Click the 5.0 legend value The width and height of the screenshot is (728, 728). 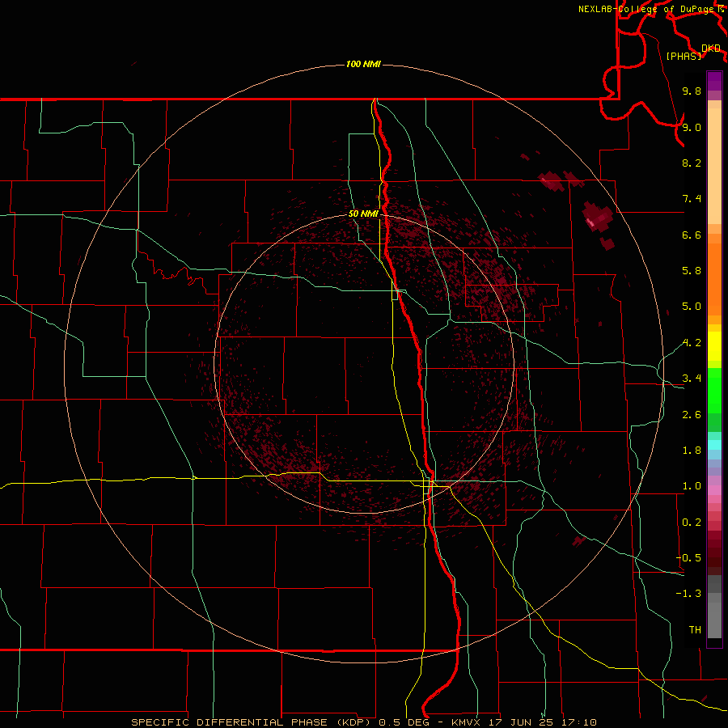pyautogui.click(x=692, y=307)
